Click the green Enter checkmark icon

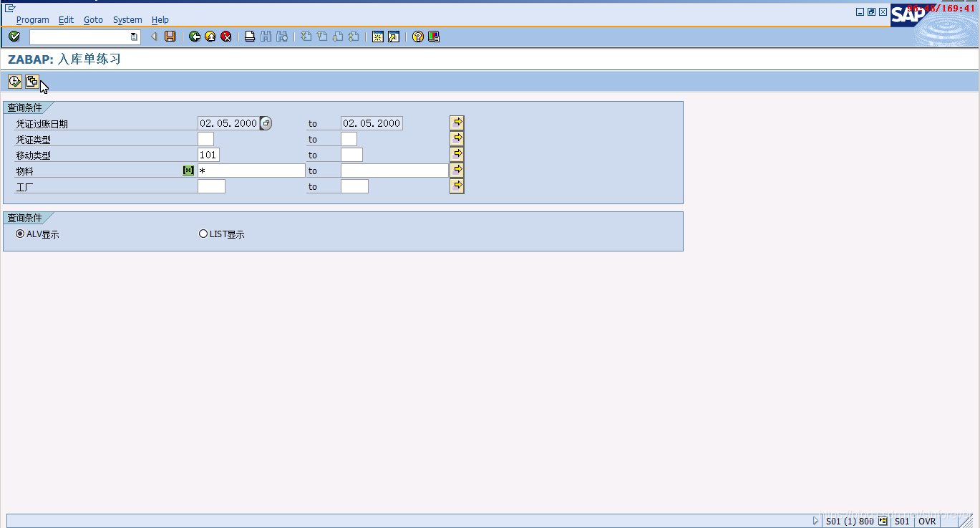[x=14, y=37]
